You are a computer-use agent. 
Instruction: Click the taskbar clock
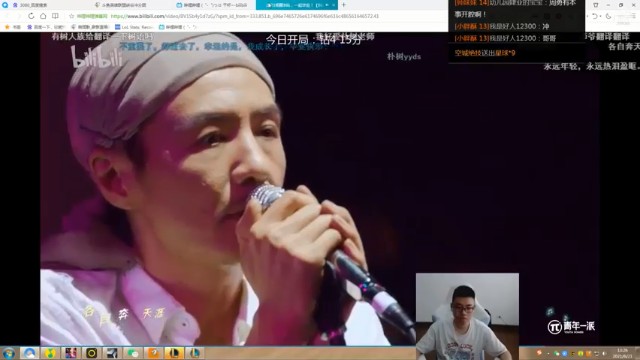coord(622,353)
